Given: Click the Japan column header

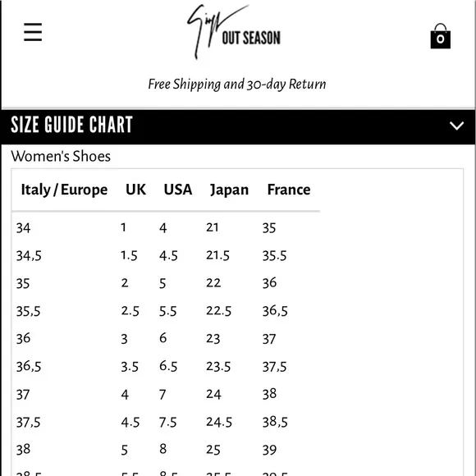Looking at the screenshot, I should tap(230, 190).
